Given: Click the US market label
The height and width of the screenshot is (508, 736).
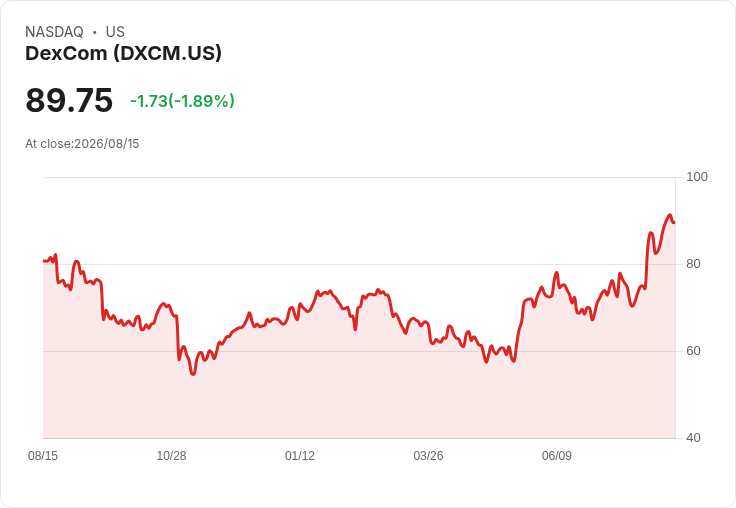Looking at the screenshot, I should [115, 32].
